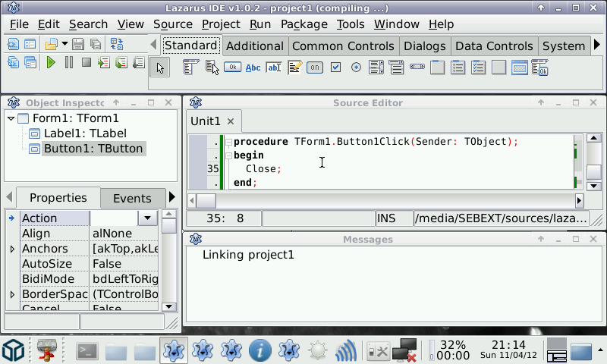The height and width of the screenshot is (364, 607).
Task: Fold the begin block in editor
Action: click(x=229, y=155)
